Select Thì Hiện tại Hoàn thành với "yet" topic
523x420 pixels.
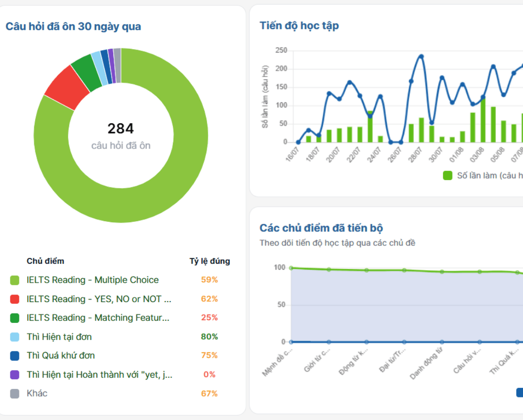point(99,375)
